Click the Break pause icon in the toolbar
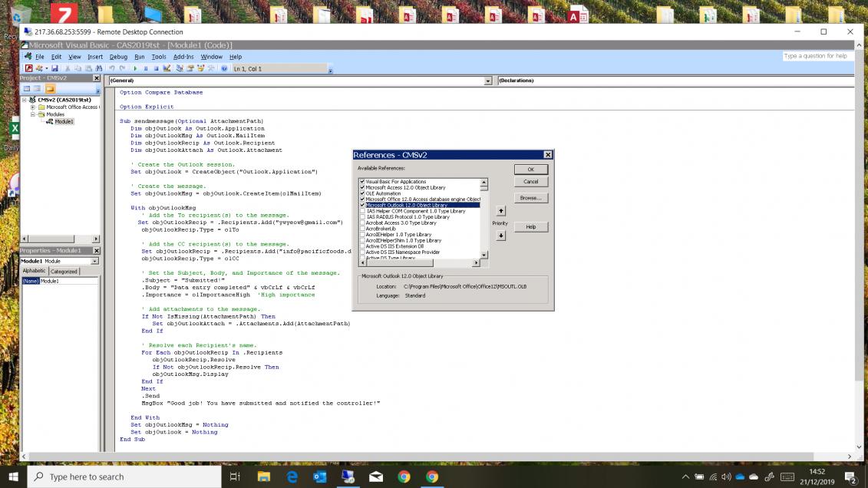This screenshot has width=868, height=488. click(146, 68)
